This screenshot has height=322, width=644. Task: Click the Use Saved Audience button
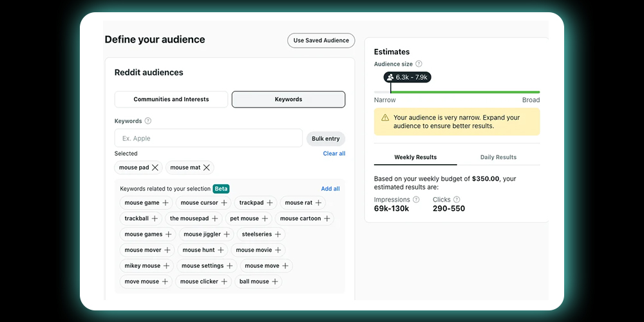(321, 41)
